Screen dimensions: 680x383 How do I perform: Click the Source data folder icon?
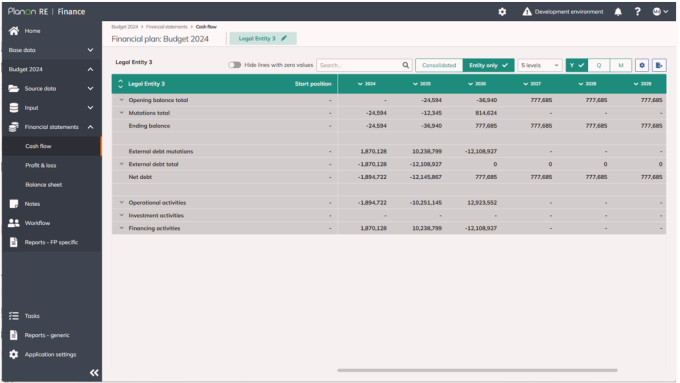[x=14, y=88]
